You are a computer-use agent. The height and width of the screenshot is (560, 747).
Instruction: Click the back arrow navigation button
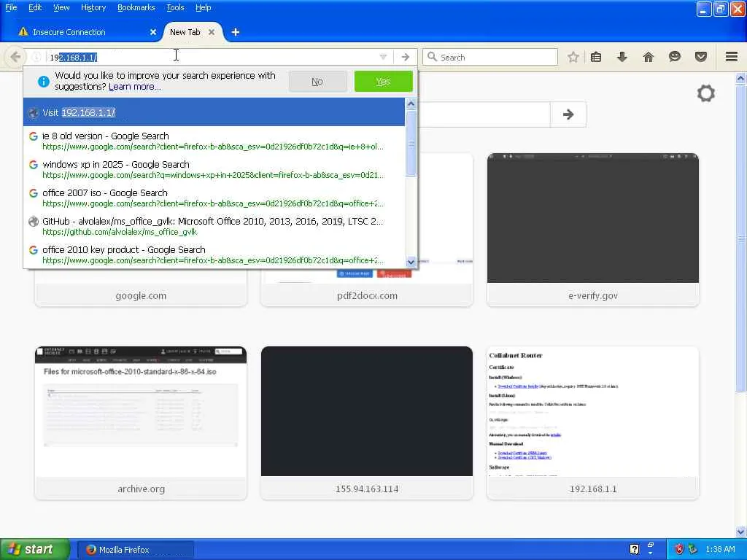(15, 57)
